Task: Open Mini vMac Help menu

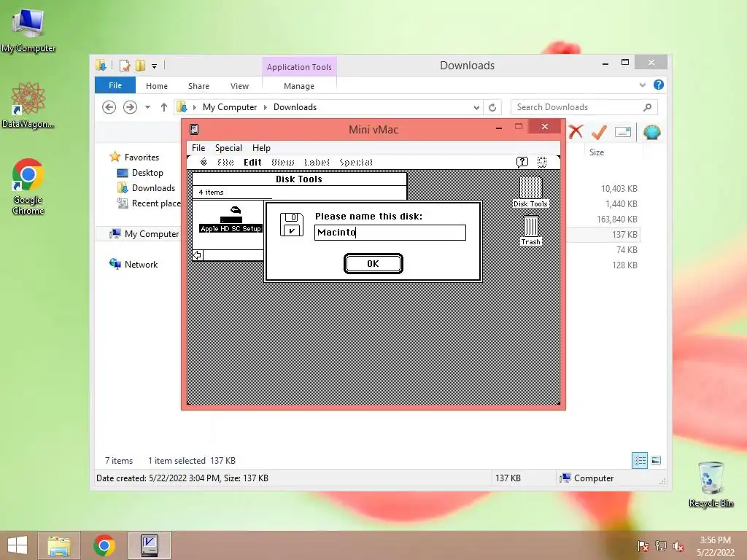Action: click(261, 147)
